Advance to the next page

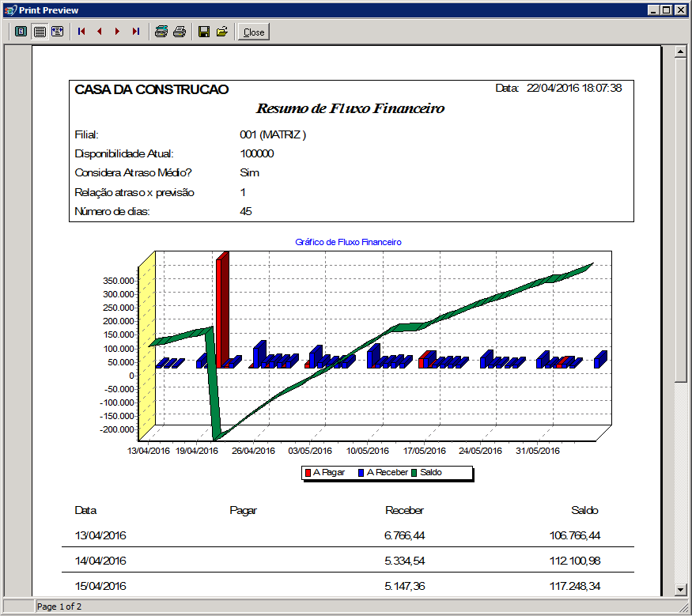click(117, 32)
